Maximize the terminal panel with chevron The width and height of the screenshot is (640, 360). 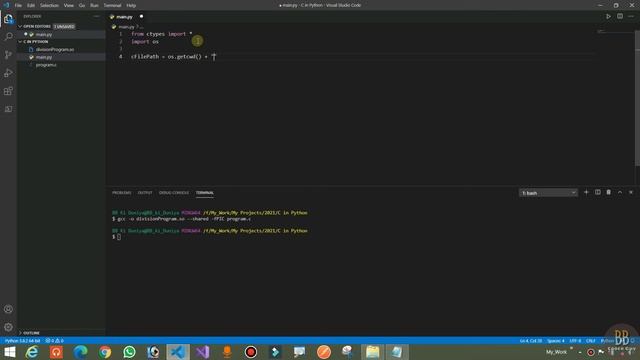click(620, 192)
